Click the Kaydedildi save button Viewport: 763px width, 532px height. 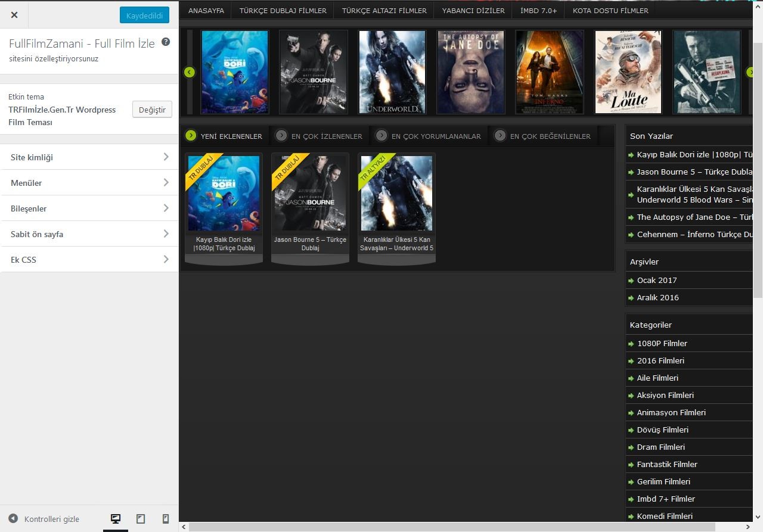[144, 15]
